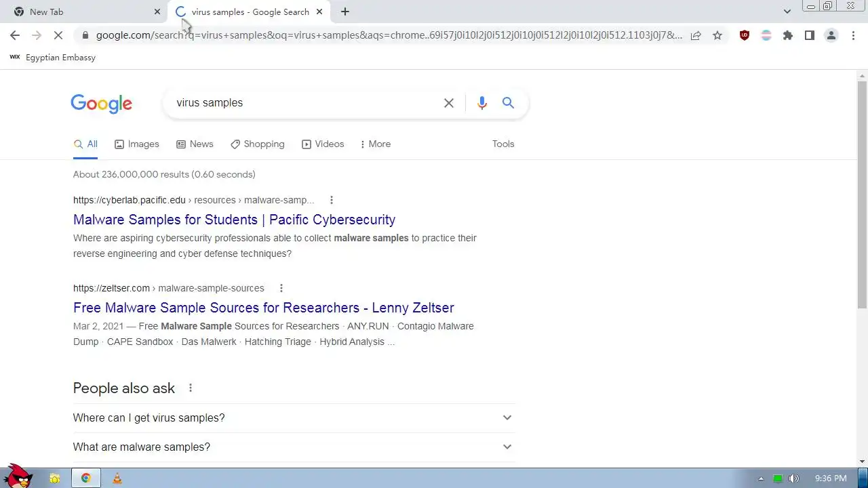The image size is (868, 488).
Task: Go back to the previous page
Action: click(x=15, y=35)
